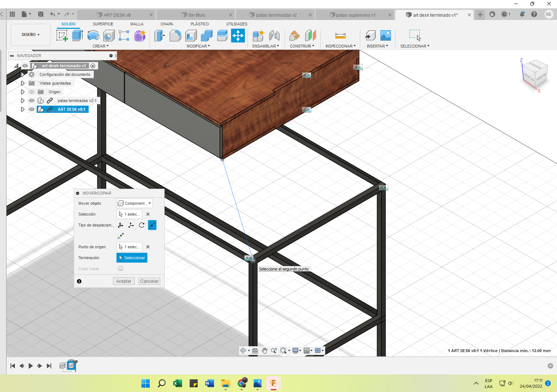Pick the Combine bodies tool

[206, 36]
